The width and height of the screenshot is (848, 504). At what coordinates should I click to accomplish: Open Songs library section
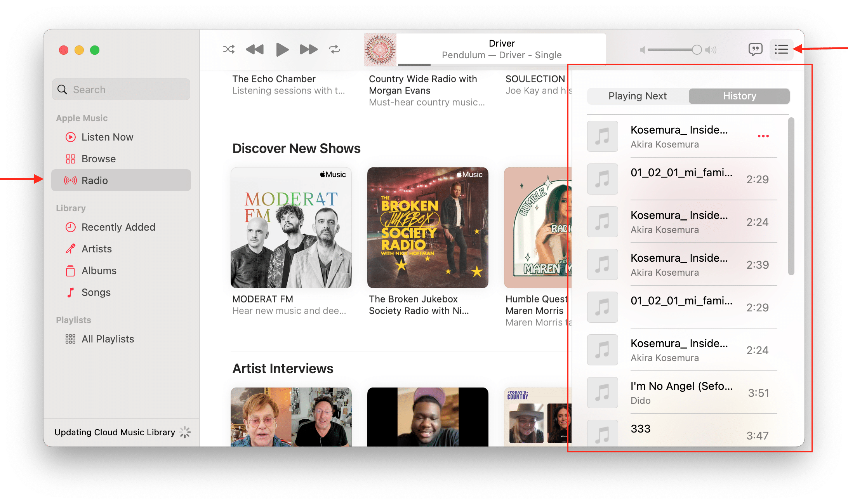pos(121,292)
